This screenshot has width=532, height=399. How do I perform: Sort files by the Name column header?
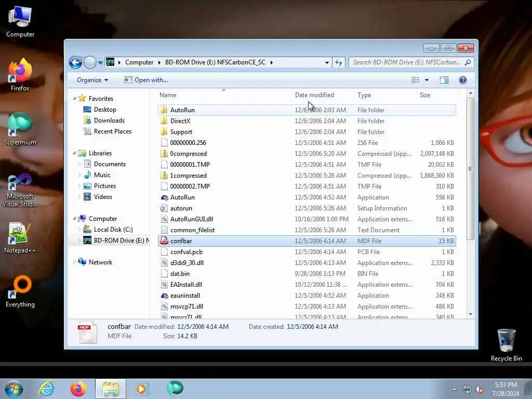click(x=224, y=95)
